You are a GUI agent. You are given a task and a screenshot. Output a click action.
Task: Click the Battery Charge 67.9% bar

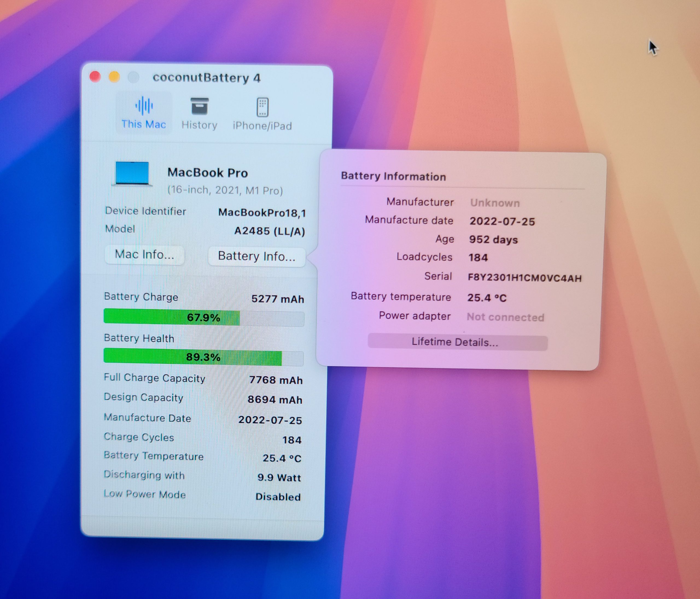click(x=203, y=318)
